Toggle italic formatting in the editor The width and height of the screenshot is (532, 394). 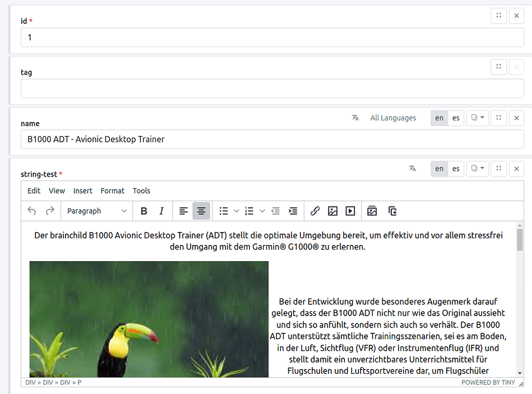click(162, 211)
